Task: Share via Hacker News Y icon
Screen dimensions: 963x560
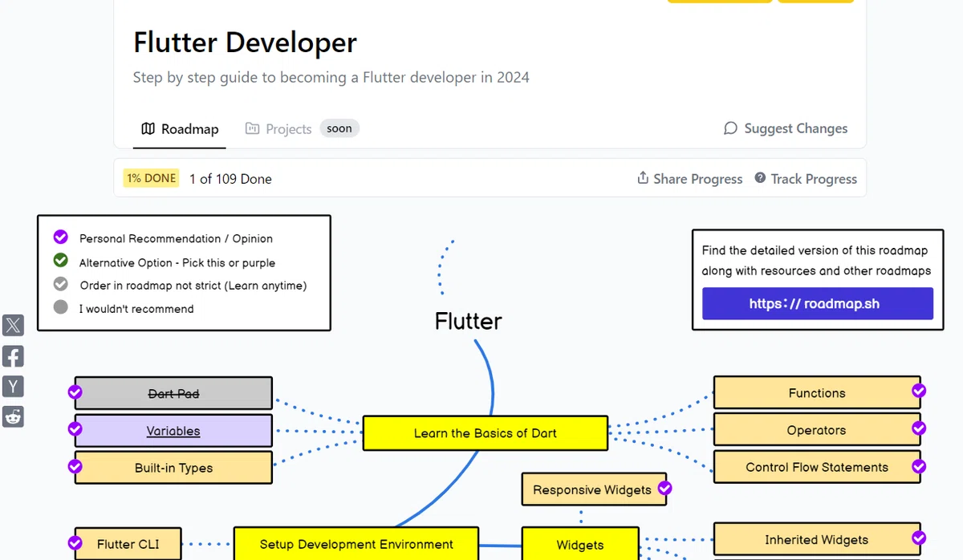Action: [13, 387]
